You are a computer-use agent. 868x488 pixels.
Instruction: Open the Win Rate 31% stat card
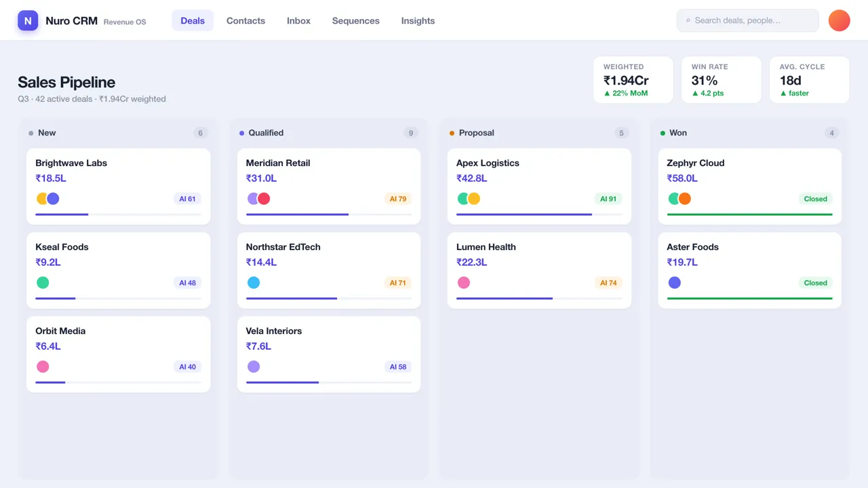[722, 80]
